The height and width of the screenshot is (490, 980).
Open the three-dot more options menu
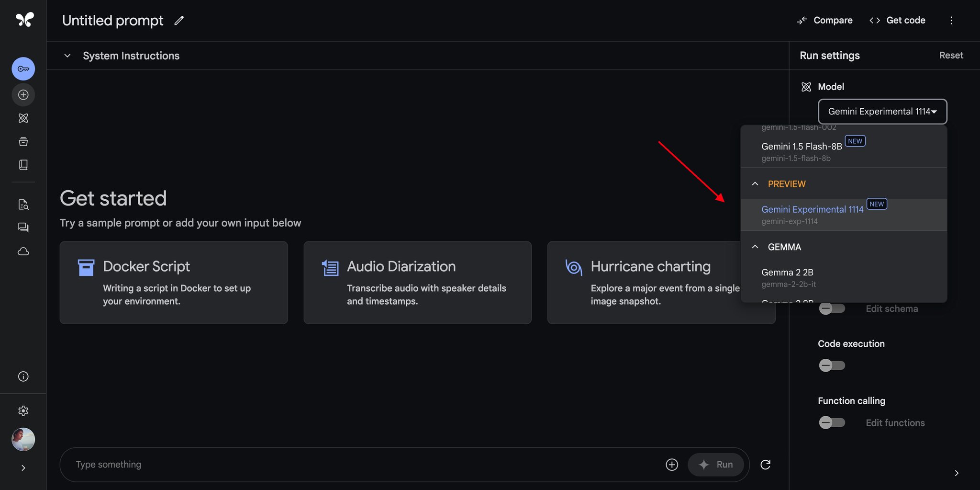coord(951,21)
